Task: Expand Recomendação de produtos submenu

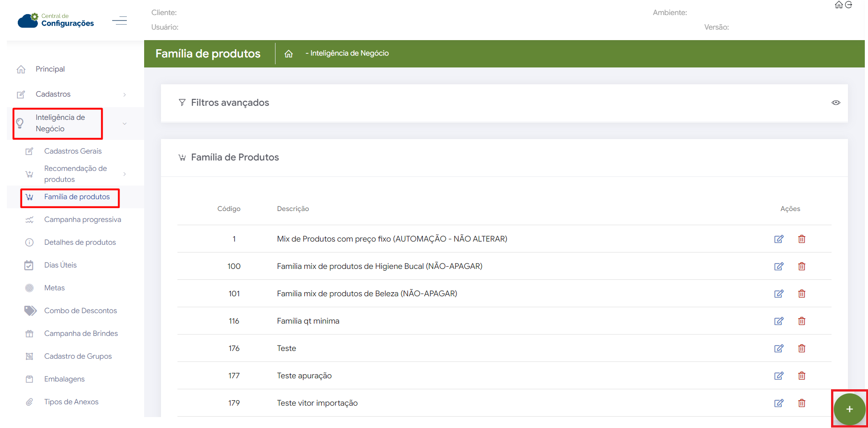Action: coord(125,174)
